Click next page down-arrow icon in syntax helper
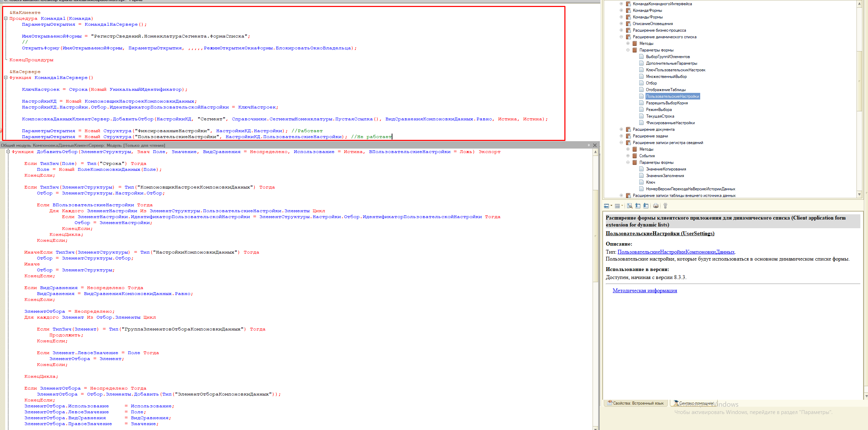 [x=646, y=206]
